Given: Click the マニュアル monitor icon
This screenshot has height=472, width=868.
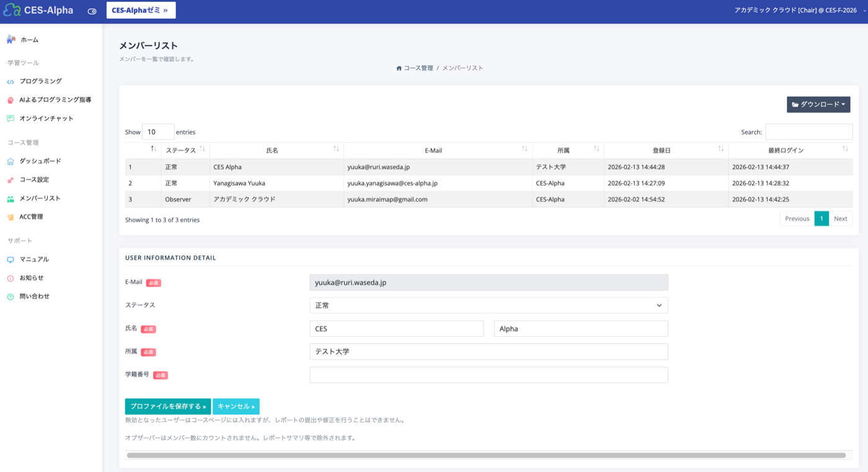Looking at the screenshot, I should click(11, 260).
